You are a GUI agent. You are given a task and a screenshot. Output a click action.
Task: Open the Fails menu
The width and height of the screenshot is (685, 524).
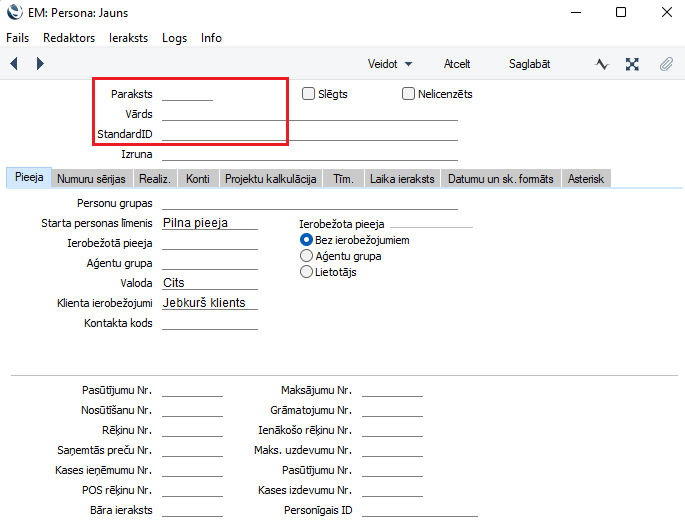[17, 37]
